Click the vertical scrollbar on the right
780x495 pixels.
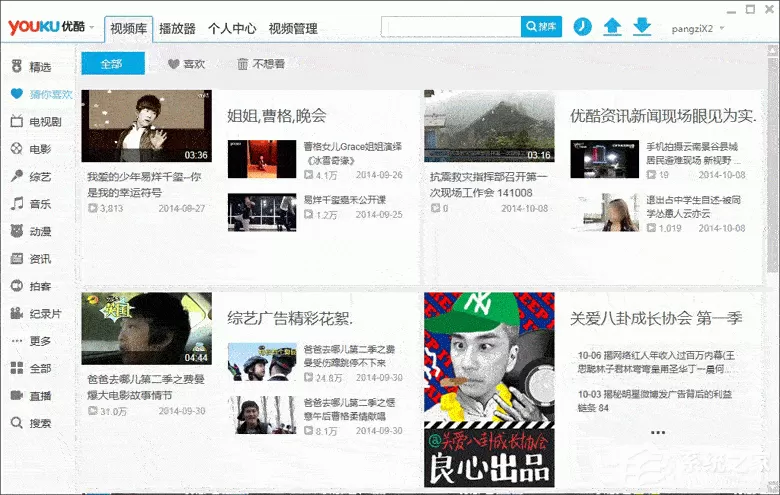click(x=772, y=159)
